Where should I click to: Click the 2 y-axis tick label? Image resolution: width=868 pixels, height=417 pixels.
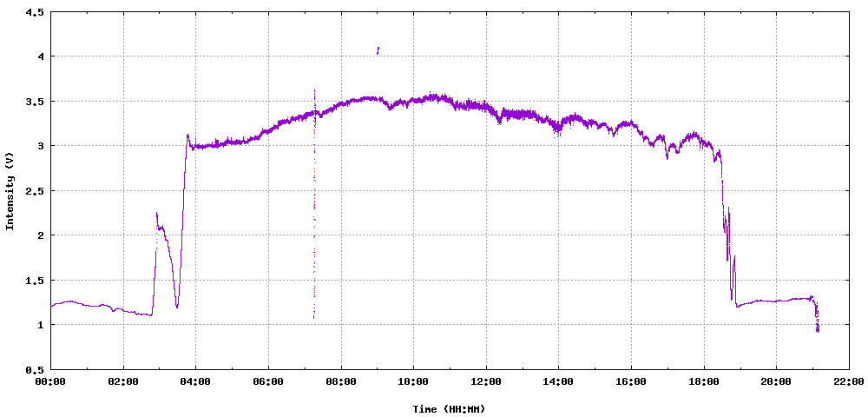(x=41, y=235)
